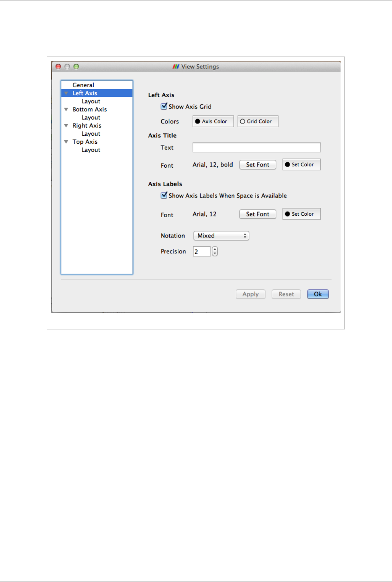Open Layout under Top Axis
The height and width of the screenshot is (582, 392).
91,150
